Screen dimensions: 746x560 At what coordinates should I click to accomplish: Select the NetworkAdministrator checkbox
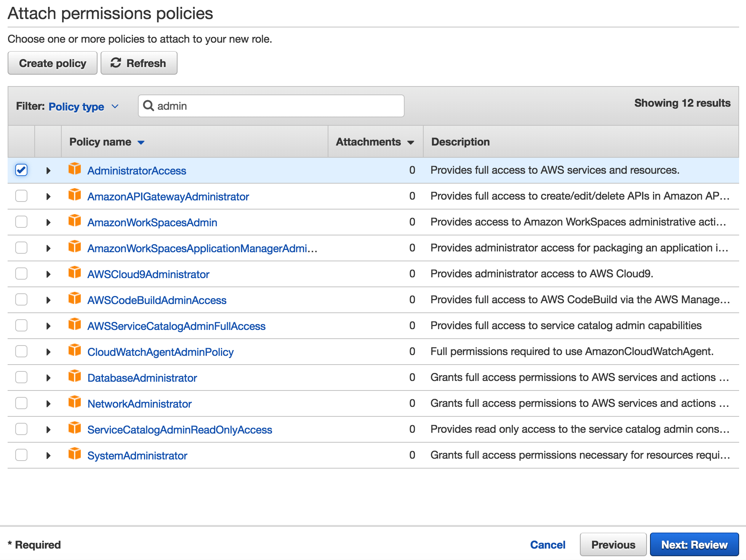21,403
